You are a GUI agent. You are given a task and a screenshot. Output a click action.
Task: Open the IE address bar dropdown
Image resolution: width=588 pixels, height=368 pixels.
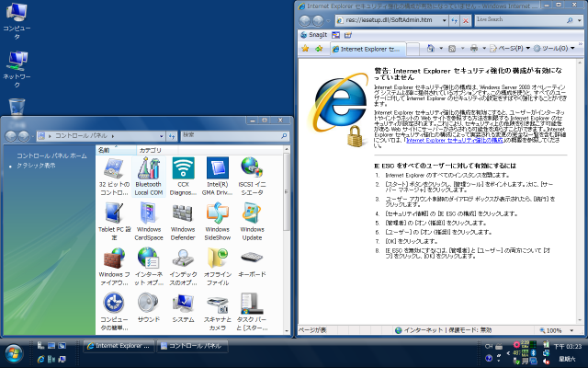pyautogui.click(x=444, y=20)
